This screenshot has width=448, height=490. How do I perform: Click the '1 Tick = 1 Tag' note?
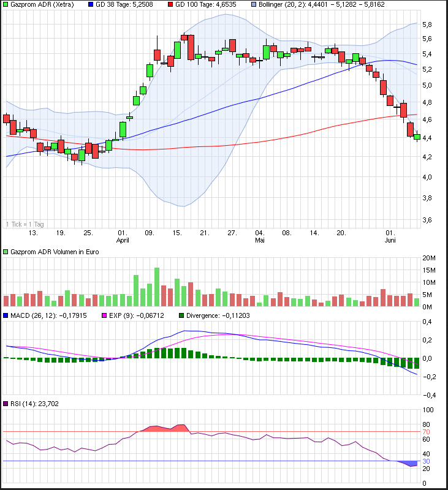pos(25,224)
